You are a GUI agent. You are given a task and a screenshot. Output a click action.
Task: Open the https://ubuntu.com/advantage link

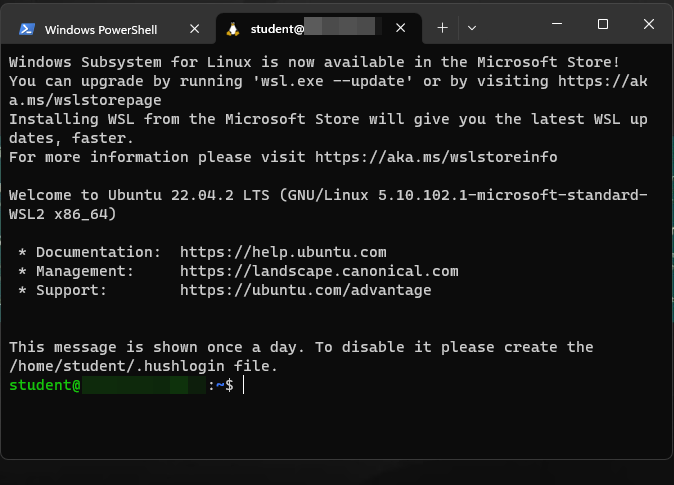tap(305, 290)
